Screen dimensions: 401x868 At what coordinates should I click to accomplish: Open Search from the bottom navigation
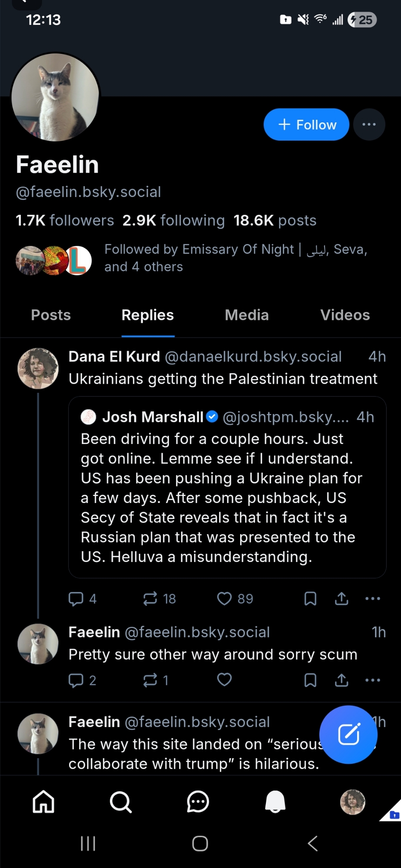pyautogui.click(x=120, y=801)
